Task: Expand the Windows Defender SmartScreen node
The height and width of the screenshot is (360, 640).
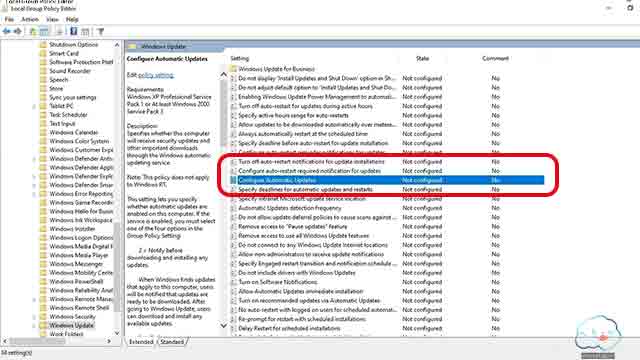Action: (34, 185)
